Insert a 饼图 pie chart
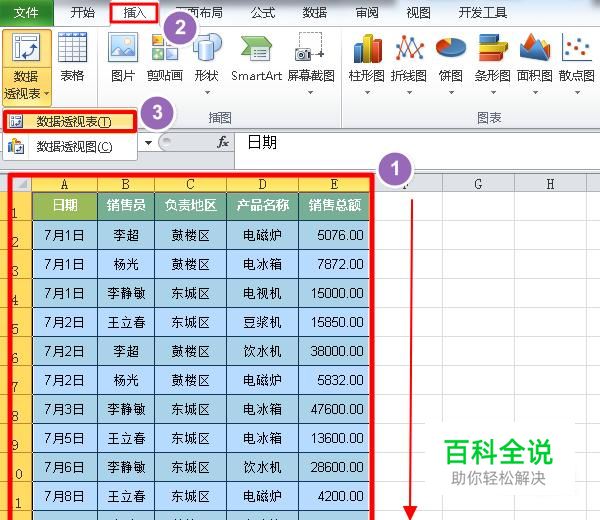 451,48
